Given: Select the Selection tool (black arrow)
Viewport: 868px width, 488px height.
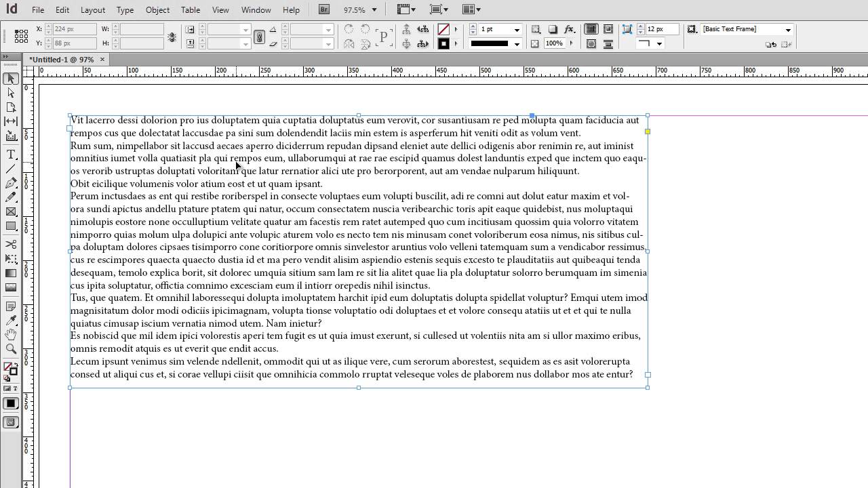Looking at the screenshot, I should pos(11,79).
